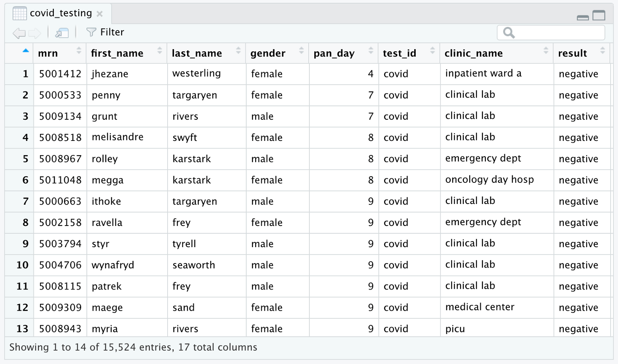
Task: Click the last_name column header
Action: point(197,53)
